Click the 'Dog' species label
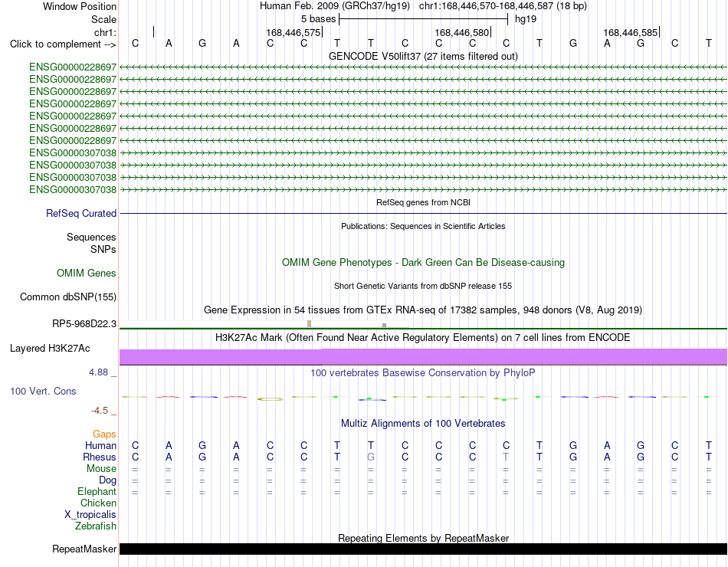Image resolution: width=728 pixels, height=567 pixels. 107,480
